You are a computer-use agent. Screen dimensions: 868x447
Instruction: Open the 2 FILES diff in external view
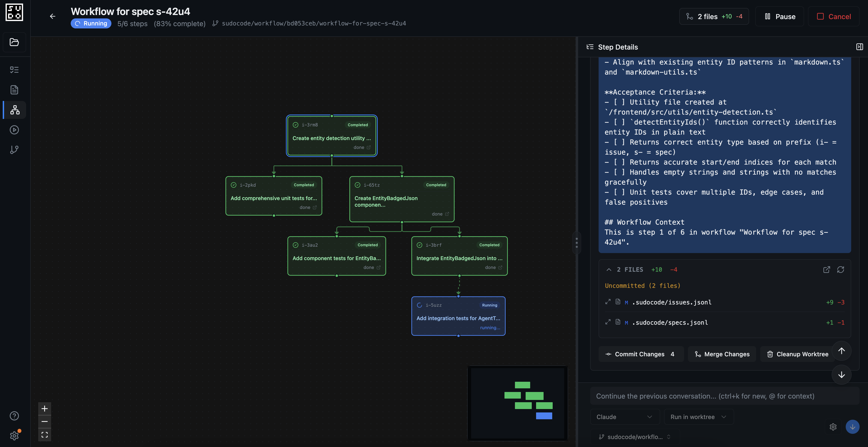point(827,270)
